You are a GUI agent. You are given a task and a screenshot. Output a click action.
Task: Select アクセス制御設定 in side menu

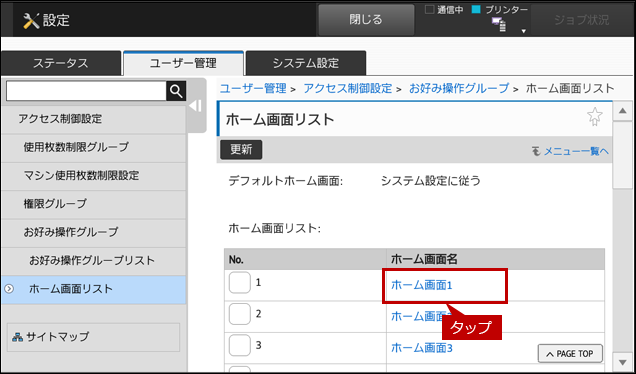(93, 119)
